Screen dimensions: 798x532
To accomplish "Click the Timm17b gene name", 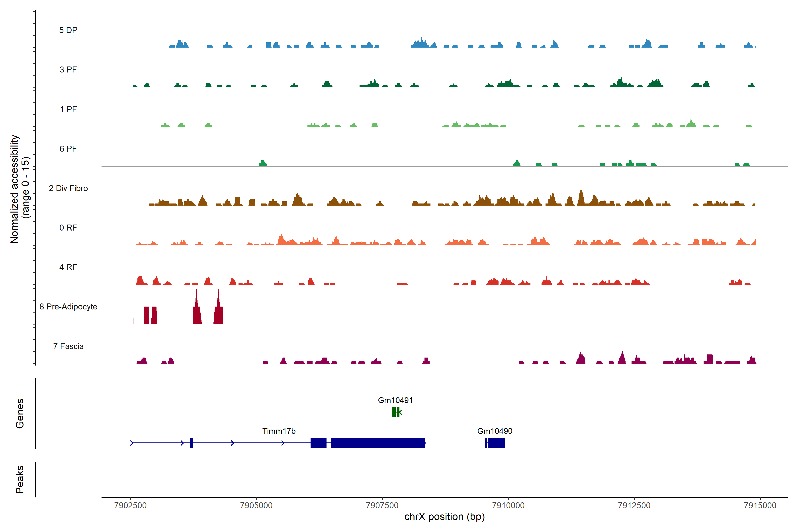I will pyautogui.click(x=279, y=431).
